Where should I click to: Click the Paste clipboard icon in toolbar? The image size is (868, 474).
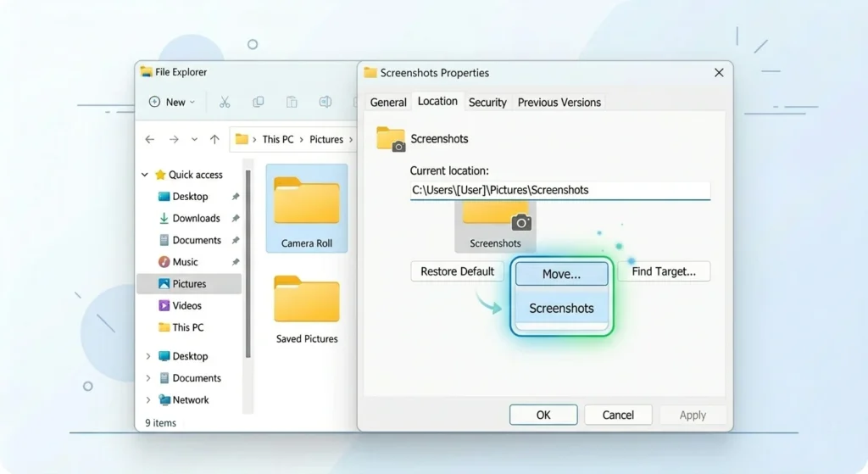point(292,102)
